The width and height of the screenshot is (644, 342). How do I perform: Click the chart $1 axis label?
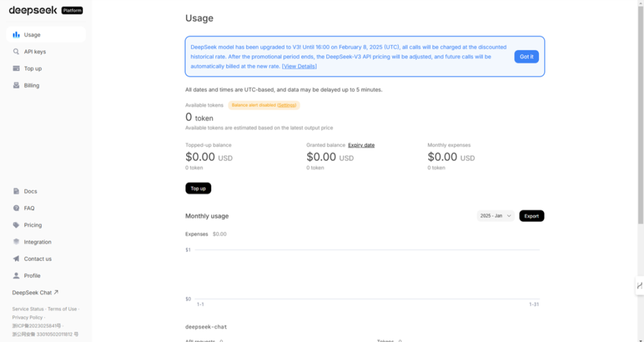pos(188,250)
